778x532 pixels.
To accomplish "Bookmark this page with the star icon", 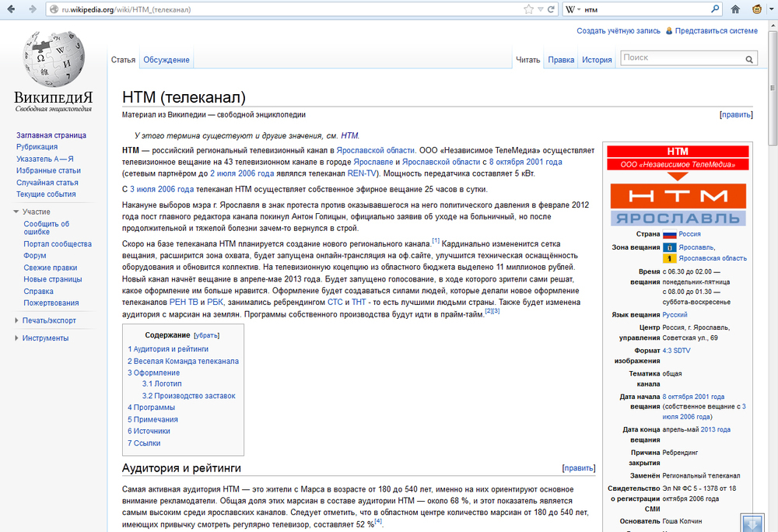I will click(x=528, y=9).
